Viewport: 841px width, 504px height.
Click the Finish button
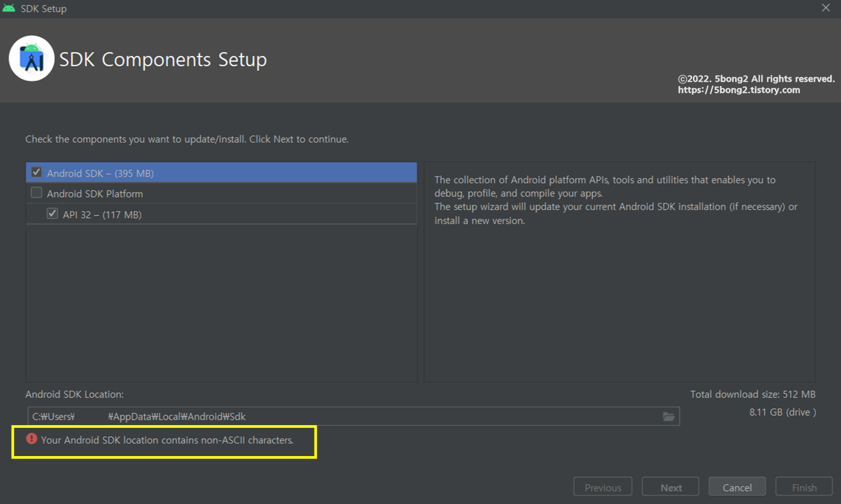(804, 487)
